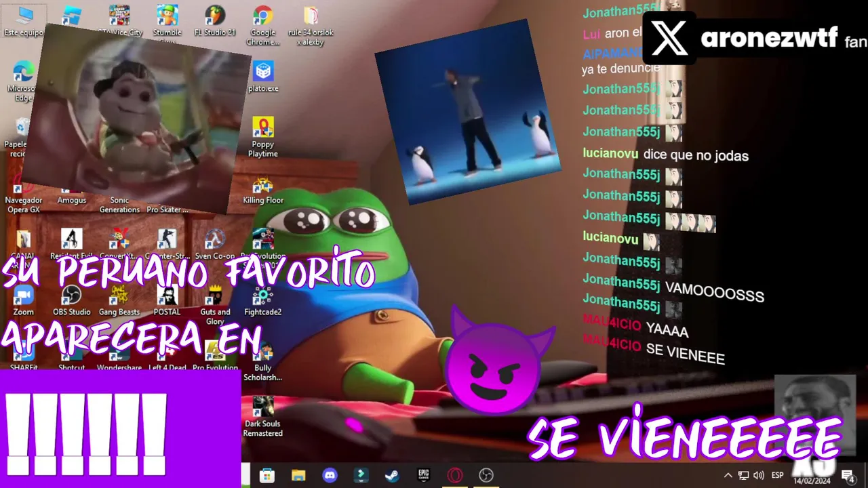Click the Sonic Generations desktop label
868x488 pixels.
pyautogui.click(x=119, y=205)
